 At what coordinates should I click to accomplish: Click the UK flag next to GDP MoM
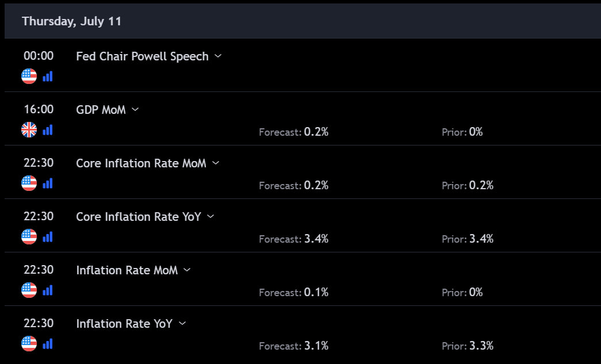pyautogui.click(x=29, y=130)
